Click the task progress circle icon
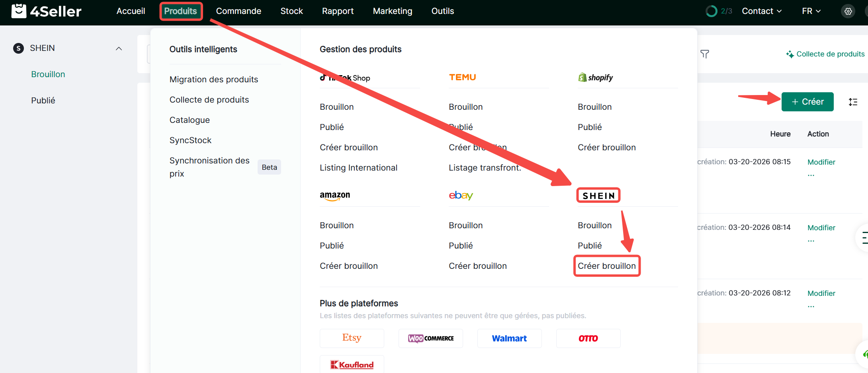The height and width of the screenshot is (373, 868). click(711, 11)
